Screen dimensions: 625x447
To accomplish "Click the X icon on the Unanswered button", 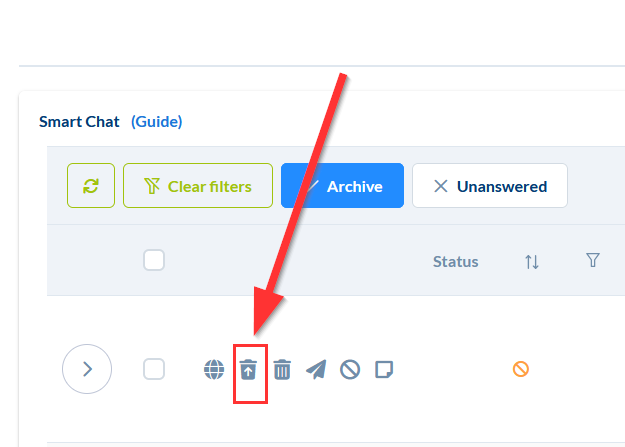I will pos(440,186).
